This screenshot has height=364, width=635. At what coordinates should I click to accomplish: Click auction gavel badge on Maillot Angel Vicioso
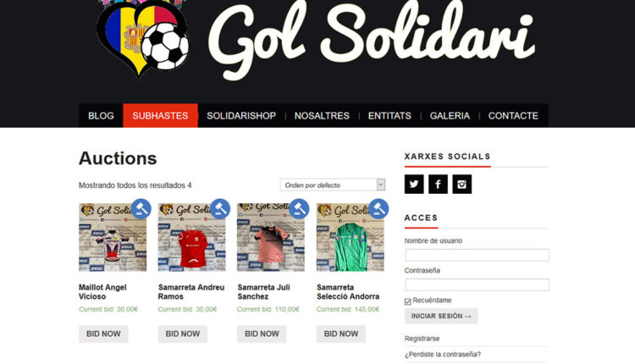[x=141, y=209]
